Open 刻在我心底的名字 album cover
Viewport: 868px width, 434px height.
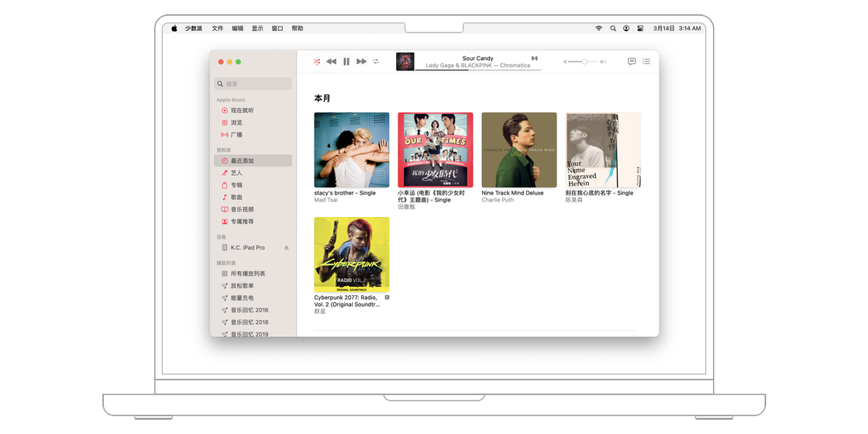tap(603, 150)
